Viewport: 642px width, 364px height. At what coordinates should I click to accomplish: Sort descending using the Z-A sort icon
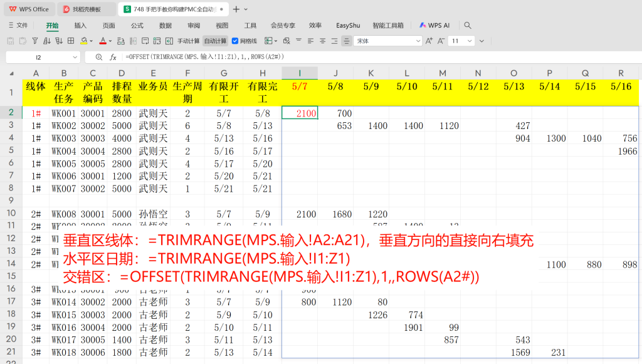(x=59, y=41)
